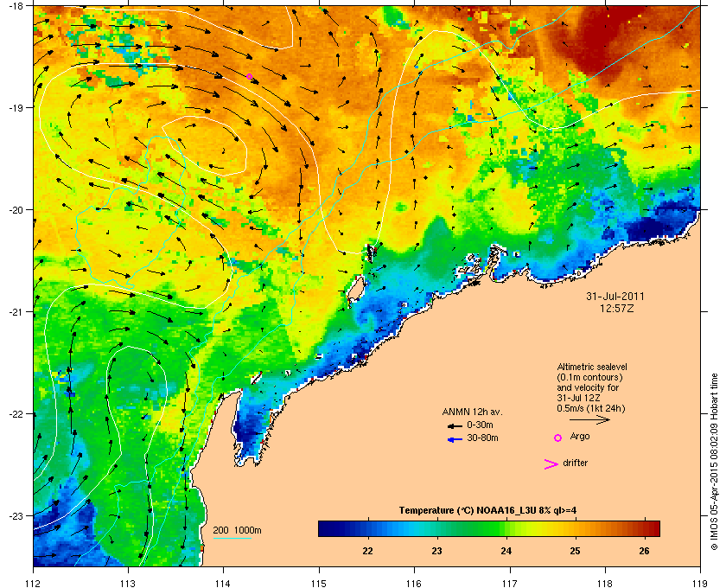This screenshot has width=726, height=588.
Task: Click the magenta drifter legend symbol
Action: 551,464
